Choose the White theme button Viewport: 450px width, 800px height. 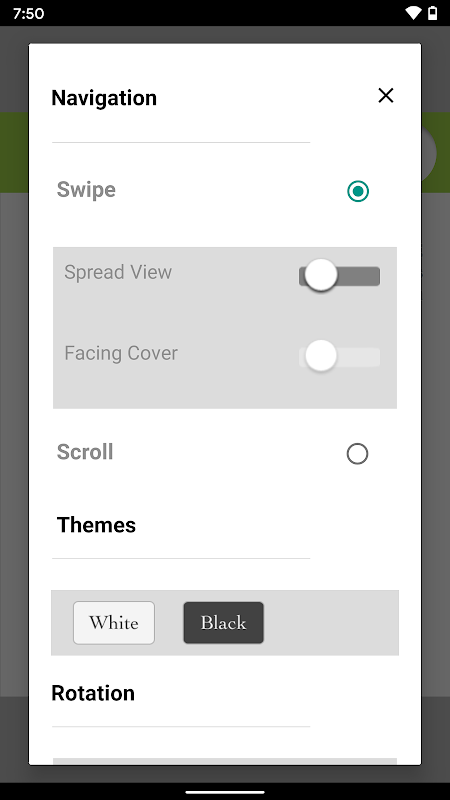click(114, 622)
